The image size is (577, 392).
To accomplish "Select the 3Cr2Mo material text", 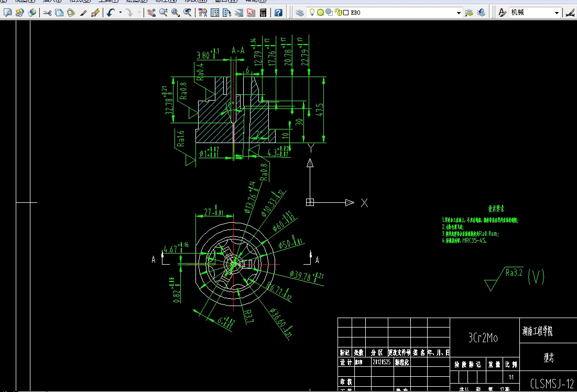I will click(x=483, y=337).
